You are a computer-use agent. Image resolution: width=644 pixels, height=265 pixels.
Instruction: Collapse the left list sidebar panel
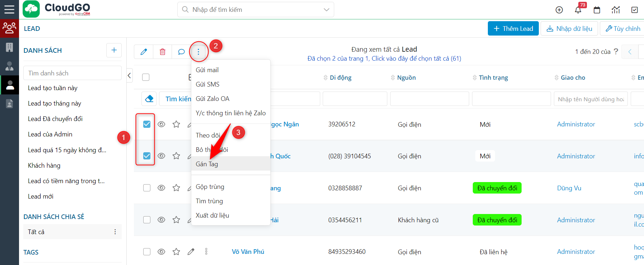(x=130, y=75)
